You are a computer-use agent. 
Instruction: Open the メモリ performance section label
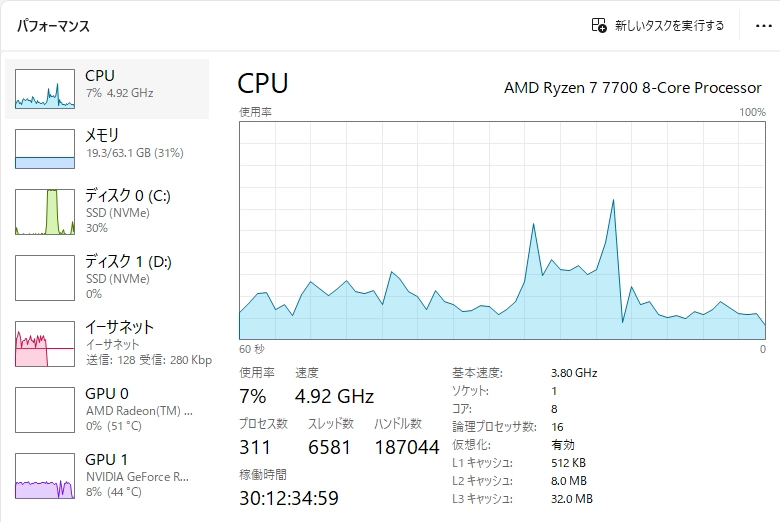[102, 135]
